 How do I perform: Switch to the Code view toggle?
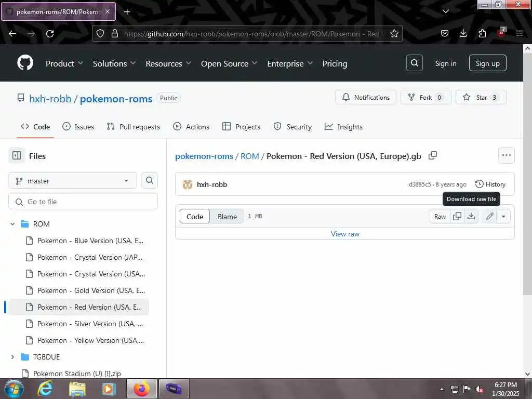coord(195,217)
